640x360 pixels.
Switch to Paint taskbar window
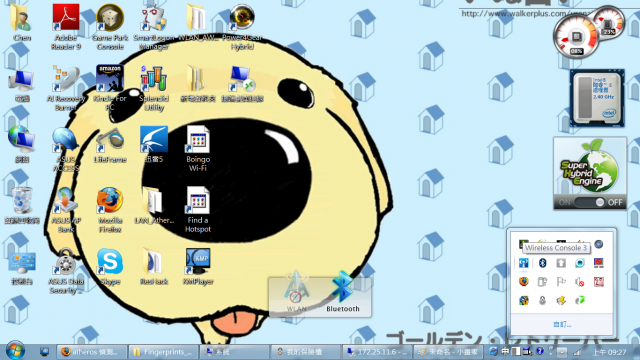tap(449, 351)
